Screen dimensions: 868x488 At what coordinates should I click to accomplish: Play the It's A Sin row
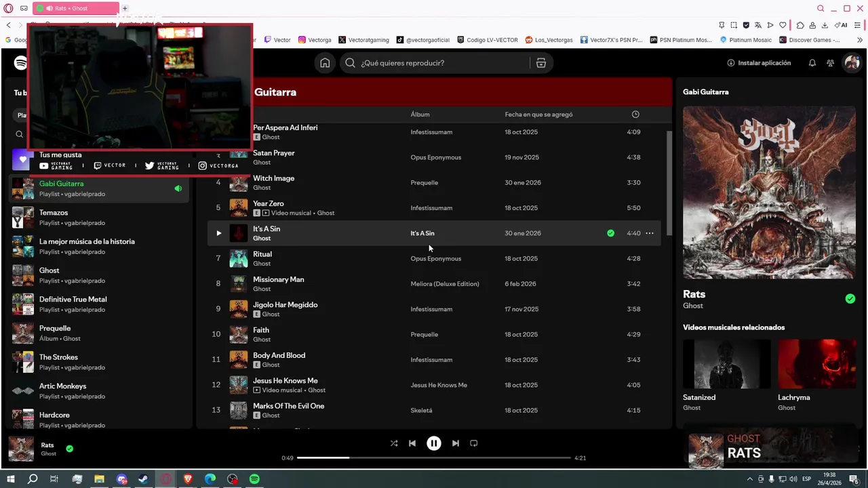coord(218,233)
